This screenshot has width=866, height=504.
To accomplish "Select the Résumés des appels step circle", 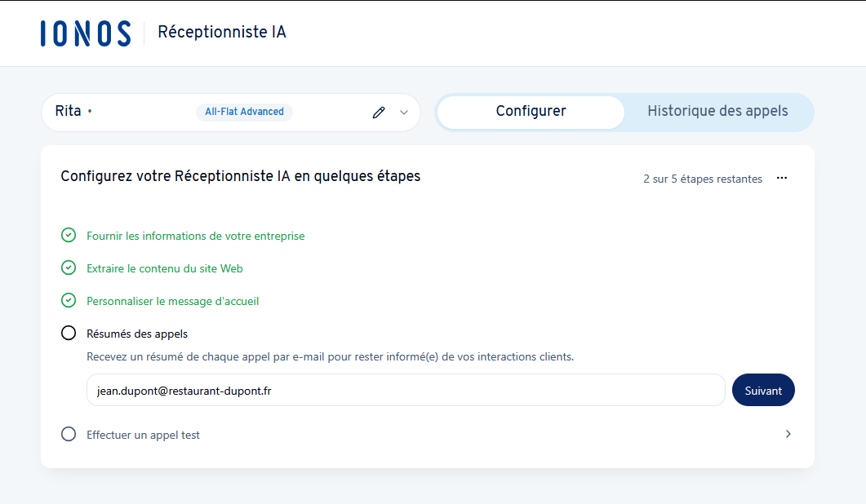I will click(x=69, y=334).
